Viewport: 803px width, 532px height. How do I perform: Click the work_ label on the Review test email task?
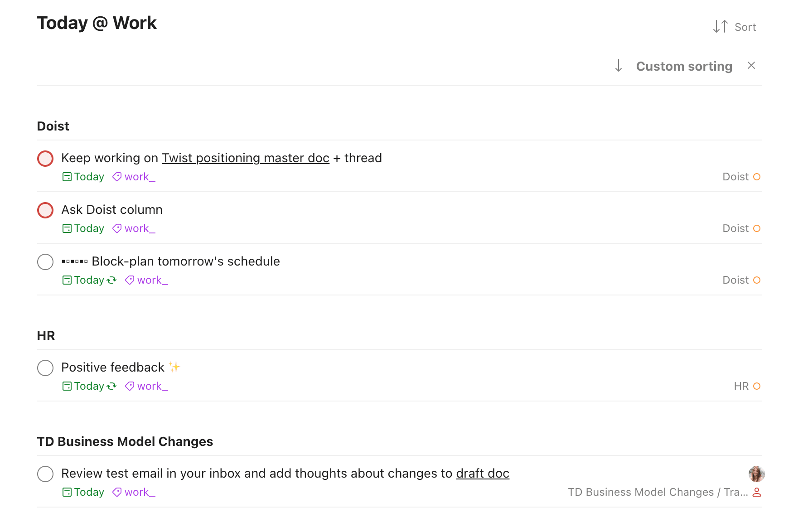pyautogui.click(x=140, y=492)
